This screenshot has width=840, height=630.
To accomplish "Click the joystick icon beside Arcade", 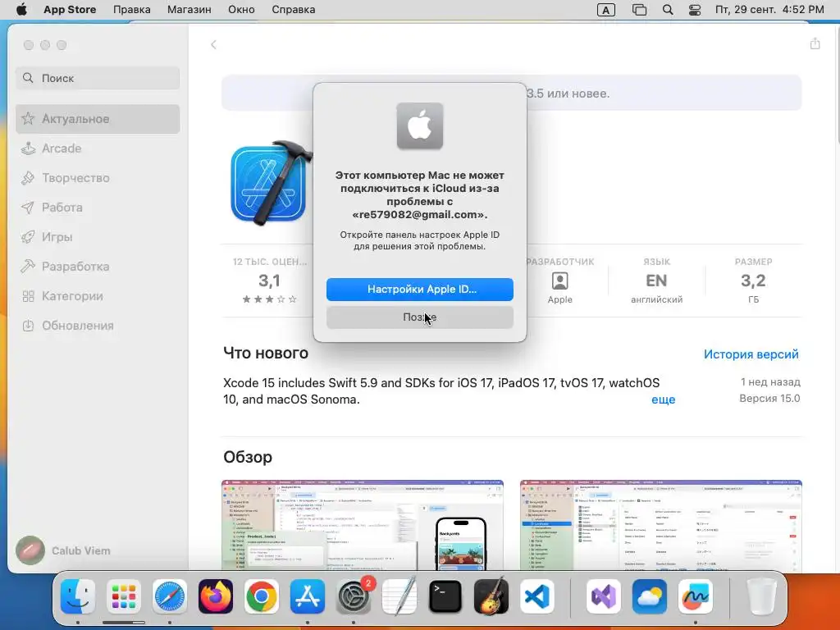I will coord(28,148).
